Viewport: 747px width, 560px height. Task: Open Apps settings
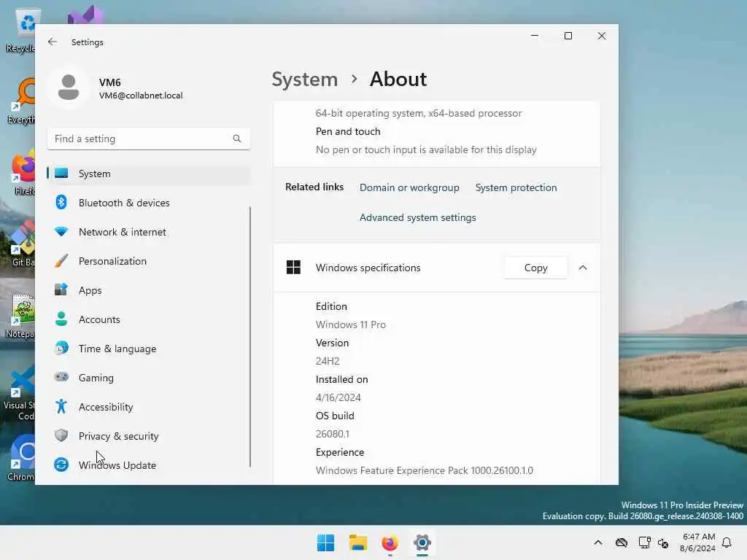[149, 290]
